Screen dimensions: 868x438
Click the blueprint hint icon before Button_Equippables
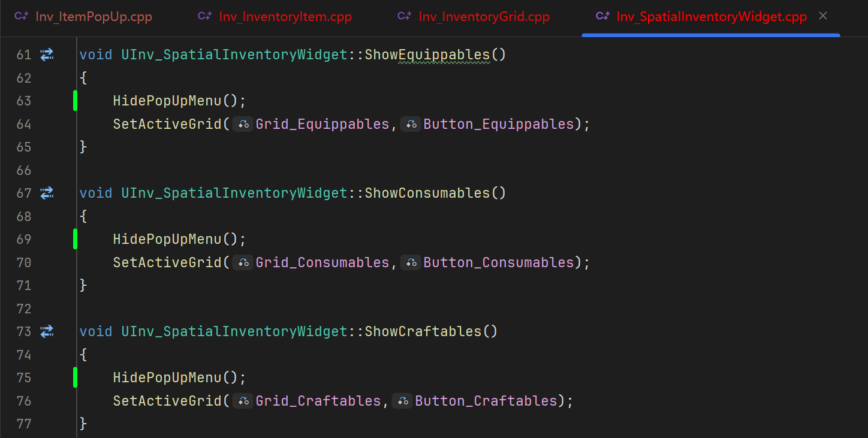(411, 124)
